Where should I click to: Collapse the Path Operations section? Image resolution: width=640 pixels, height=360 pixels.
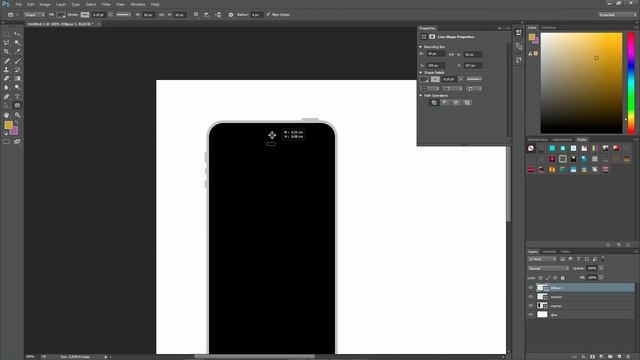point(421,96)
